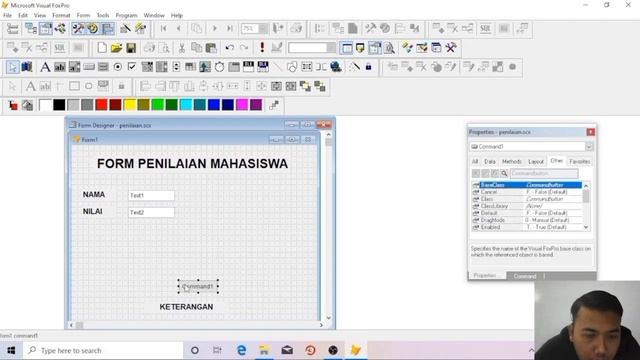The width and height of the screenshot is (640, 360).
Task: Open the database dropdown in standard toolbar
Action: pyautogui.click(x=331, y=48)
